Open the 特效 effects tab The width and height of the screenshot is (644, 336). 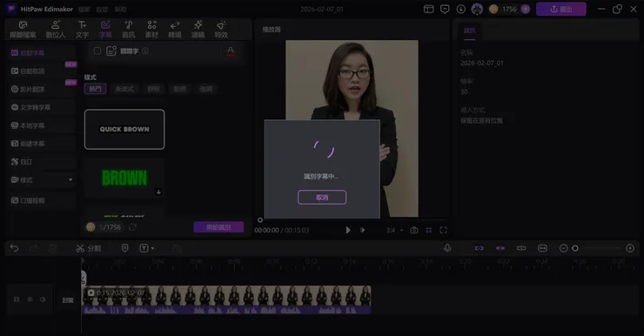click(221, 30)
